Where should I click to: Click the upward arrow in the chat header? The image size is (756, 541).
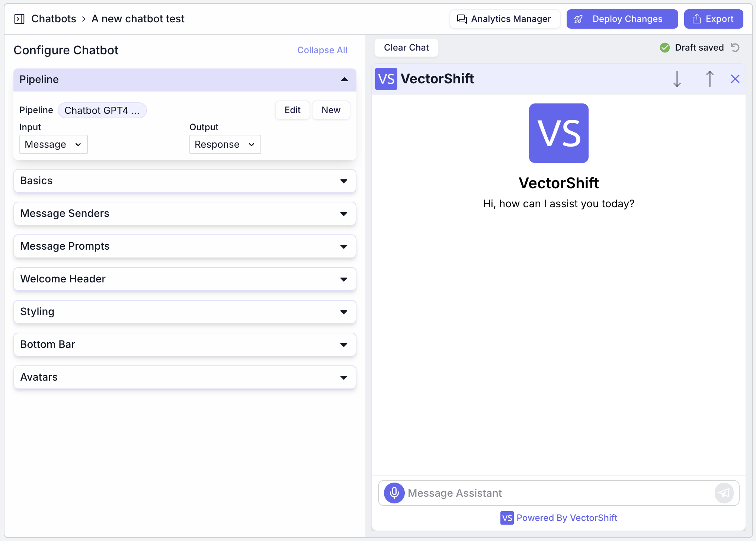709,79
